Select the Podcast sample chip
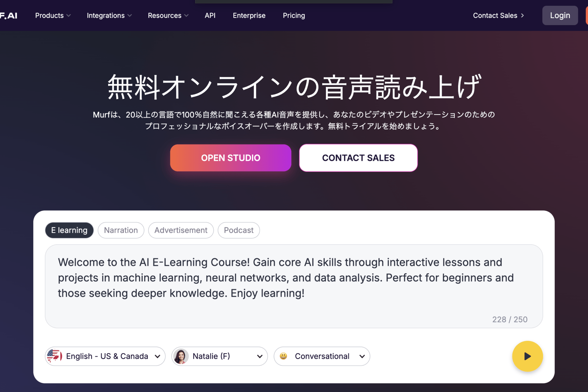Viewport: 588px width, 392px height. [239, 230]
